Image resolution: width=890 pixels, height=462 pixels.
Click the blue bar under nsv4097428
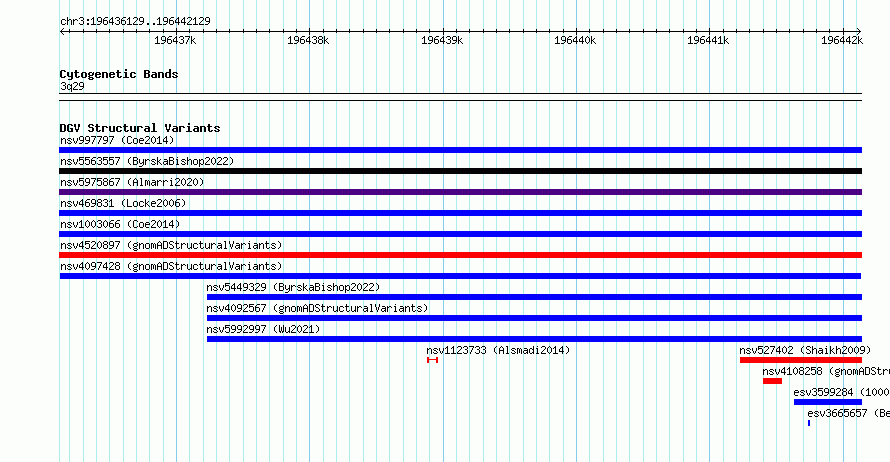click(x=460, y=276)
